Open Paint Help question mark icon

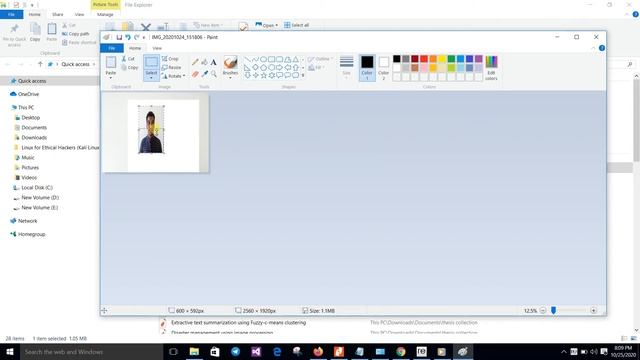(602, 48)
